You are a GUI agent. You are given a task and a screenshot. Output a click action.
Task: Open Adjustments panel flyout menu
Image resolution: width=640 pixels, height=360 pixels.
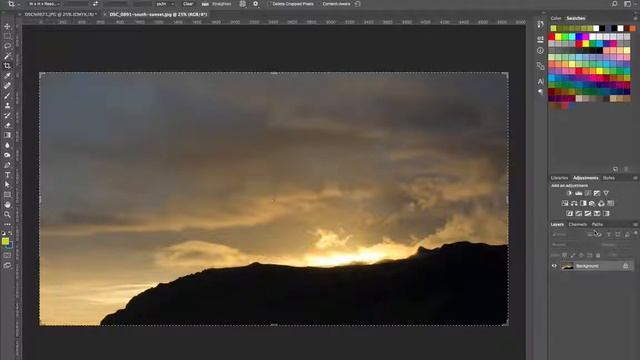pos(635,178)
